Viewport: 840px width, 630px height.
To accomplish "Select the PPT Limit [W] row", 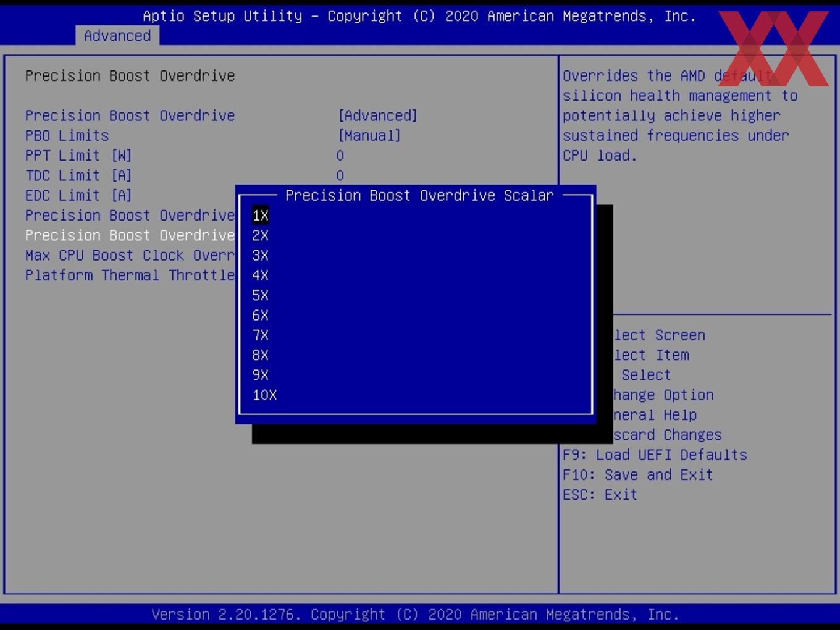I will tap(78, 156).
